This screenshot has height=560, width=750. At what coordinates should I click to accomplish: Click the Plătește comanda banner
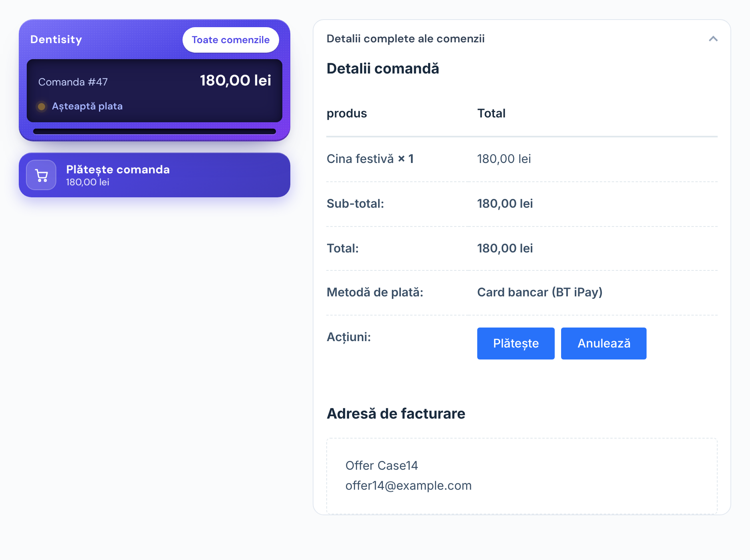click(155, 175)
